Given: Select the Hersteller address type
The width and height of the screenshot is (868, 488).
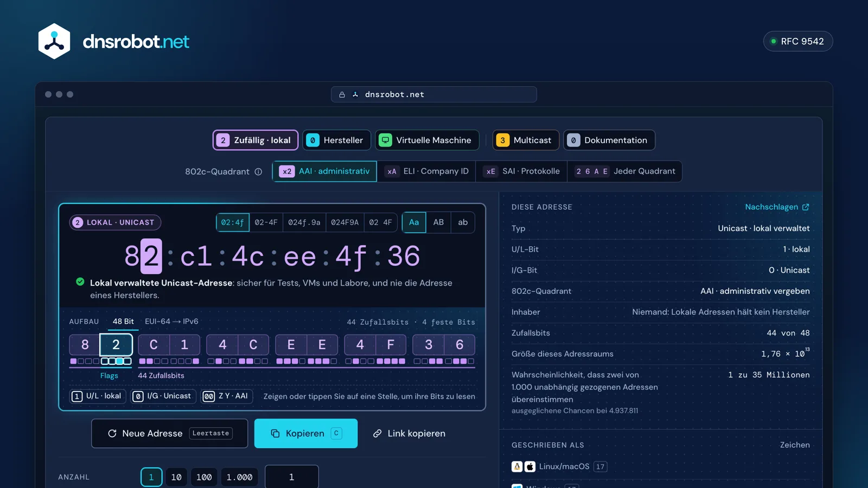Looking at the screenshot, I should point(336,140).
